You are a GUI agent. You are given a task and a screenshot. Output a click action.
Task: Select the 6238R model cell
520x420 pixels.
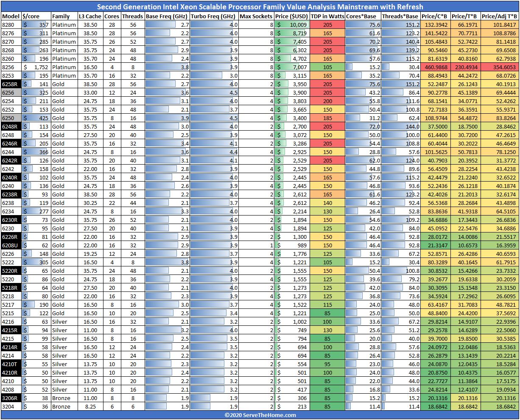[11, 194]
